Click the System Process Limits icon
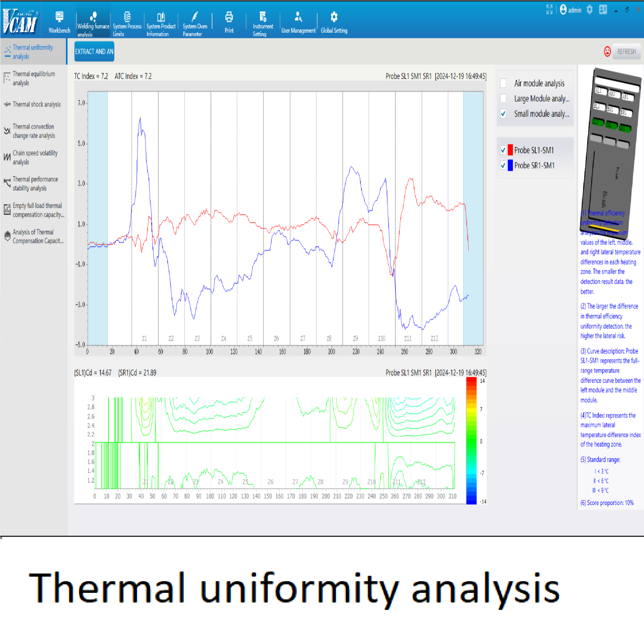Image resolution: width=644 pixels, height=644 pixels. pos(127,17)
